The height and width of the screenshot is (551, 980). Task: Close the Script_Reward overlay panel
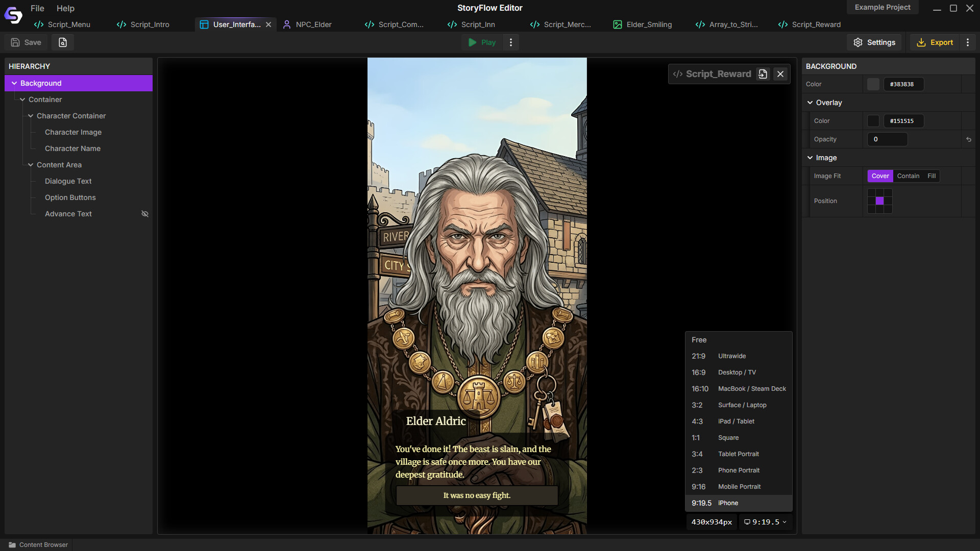pyautogui.click(x=780, y=74)
